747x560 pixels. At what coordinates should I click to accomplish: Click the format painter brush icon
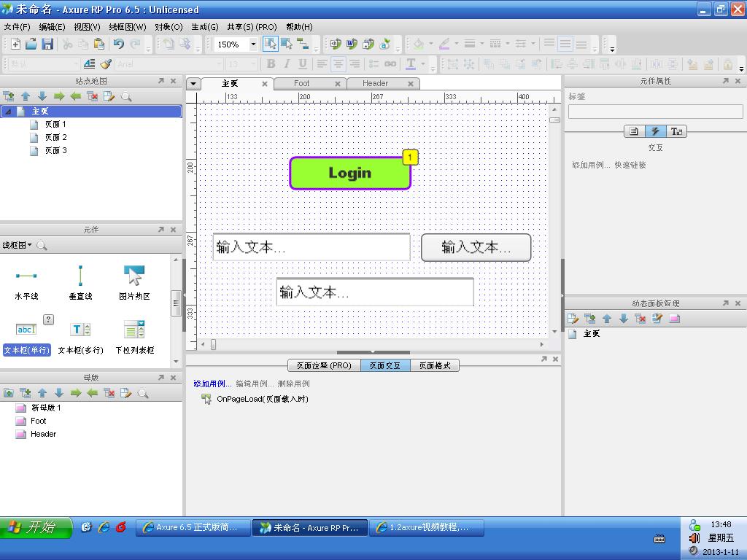tap(106, 64)
